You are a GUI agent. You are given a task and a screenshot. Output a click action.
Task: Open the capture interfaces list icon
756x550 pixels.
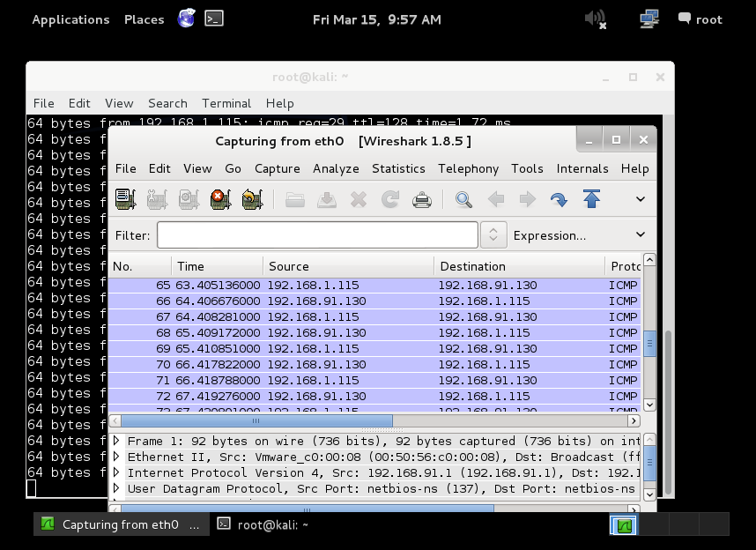pos(126,199)
